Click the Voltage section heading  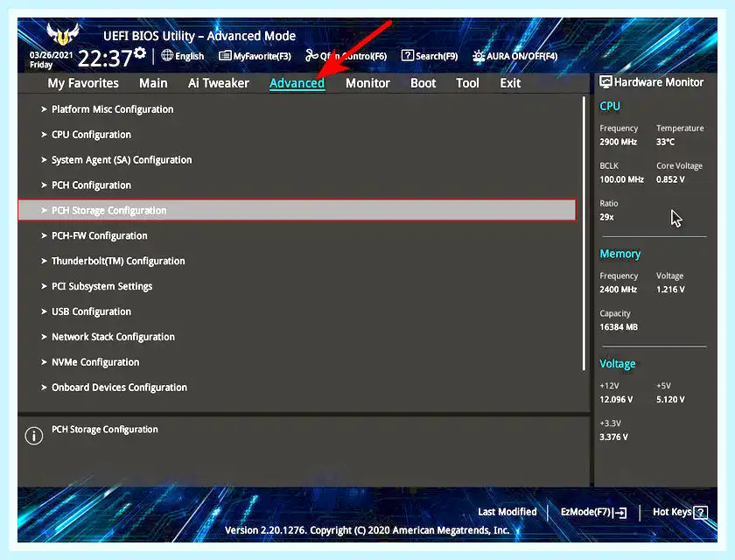(618, 364)
